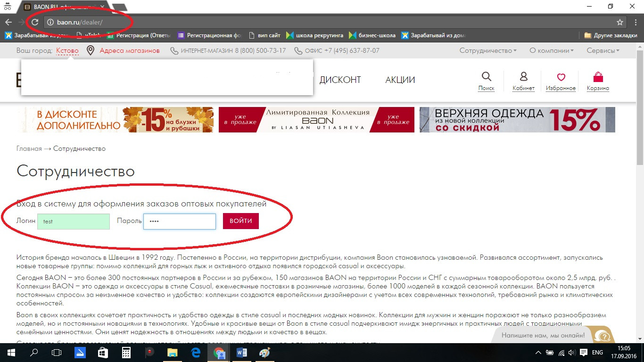The height and width of the screenshot is (362, 644).
Task: Open Windows Start menu
Action: 11,353
